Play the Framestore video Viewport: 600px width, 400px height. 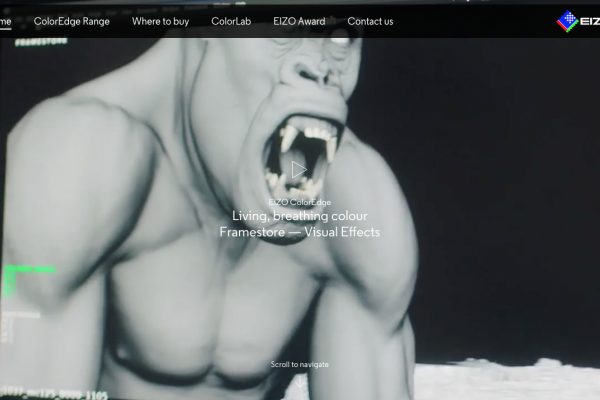coord(299,169)
